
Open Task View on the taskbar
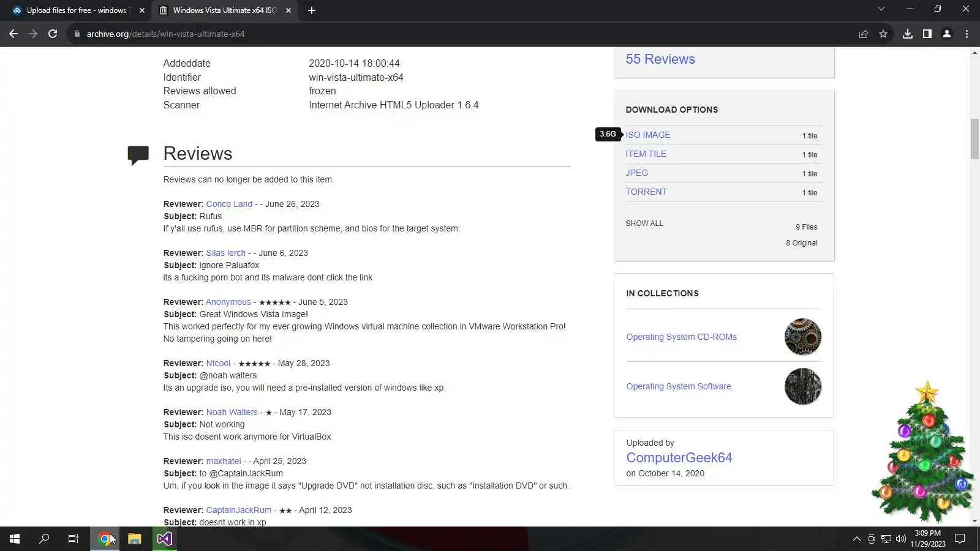[73, 539]
